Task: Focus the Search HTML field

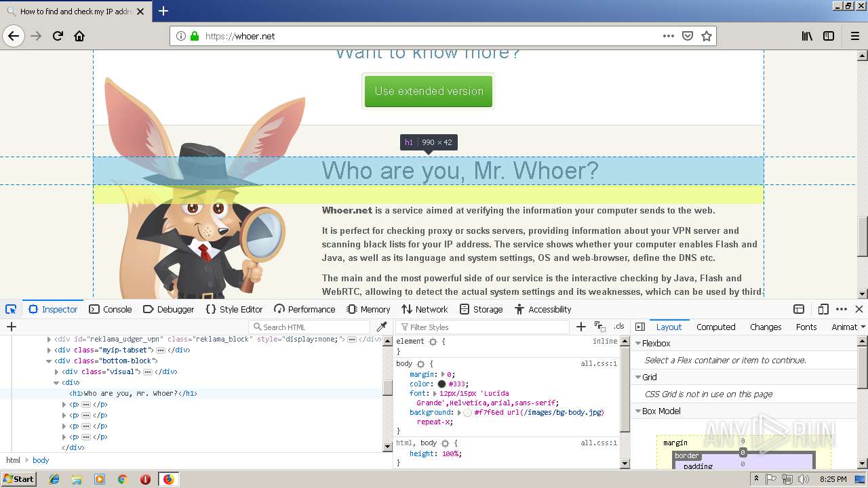Action: (x=310, y=327)
